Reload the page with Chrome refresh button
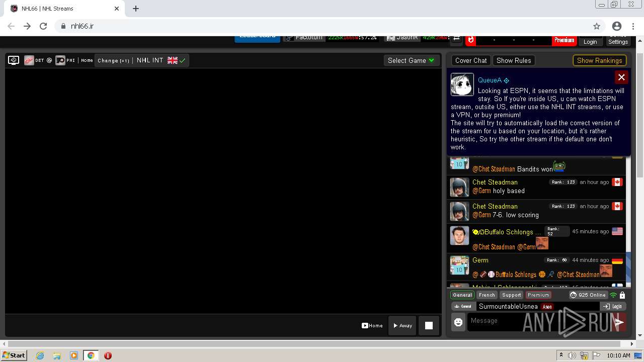This screenshot has width=644, height=362. click(43, 26)
